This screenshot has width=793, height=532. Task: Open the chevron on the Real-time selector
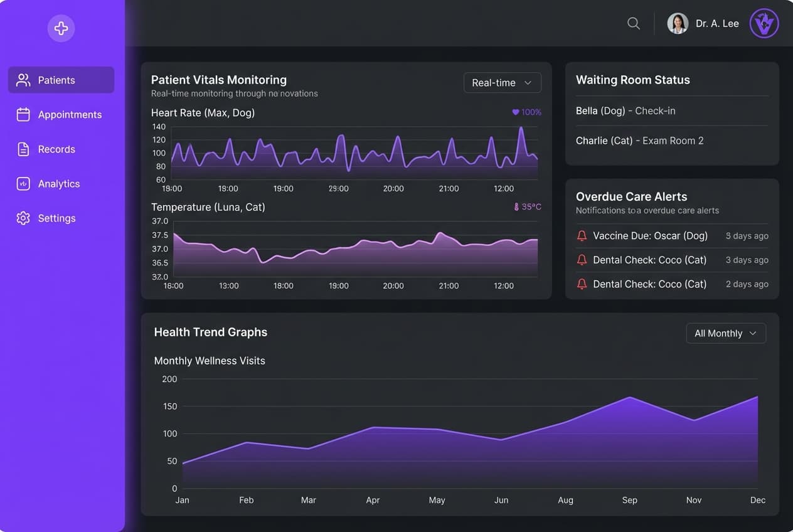click(529, 82)
